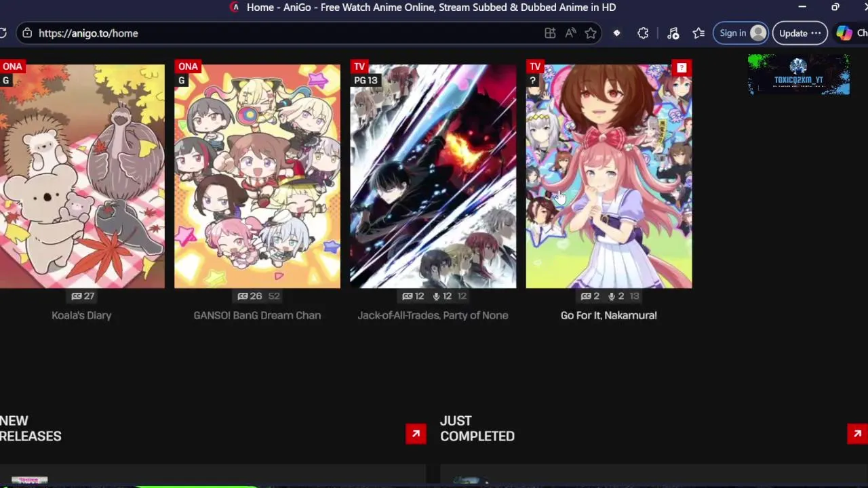Screen dimensions: 868x488
Task: Click dubbed count 2 under Go For It, Nakamura!
Action: 616,296
